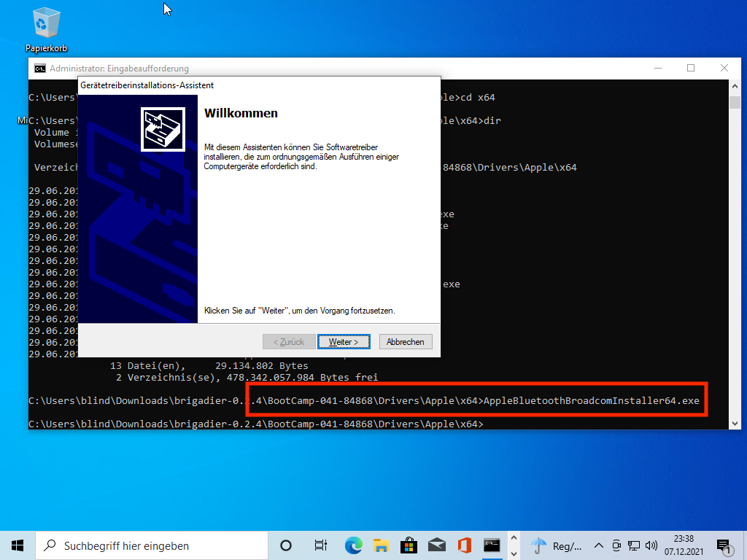
Task: Click console scrollbar down arrow
Action: point(735,424)
